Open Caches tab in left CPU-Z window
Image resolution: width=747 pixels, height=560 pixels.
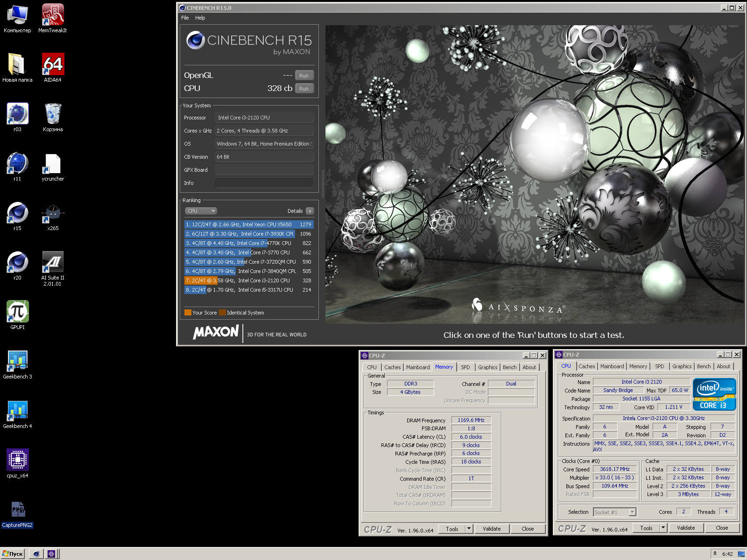(x=392, y=367)
